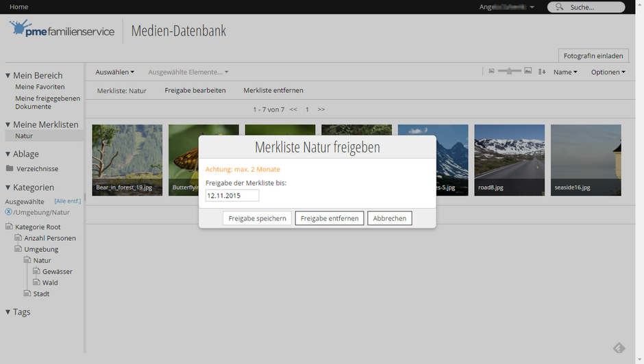Click Abbrechen in the dialog
The height and width of the screenshot is (364, 644).
pos(389,218)
